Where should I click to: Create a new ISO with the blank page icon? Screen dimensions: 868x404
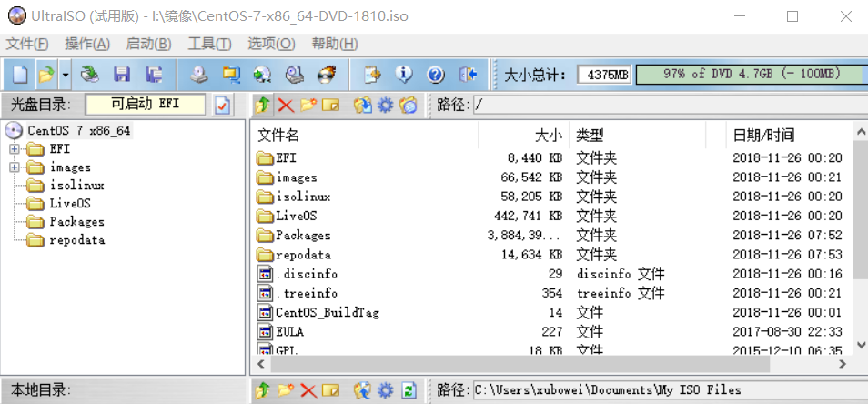(x=21, y=75)
